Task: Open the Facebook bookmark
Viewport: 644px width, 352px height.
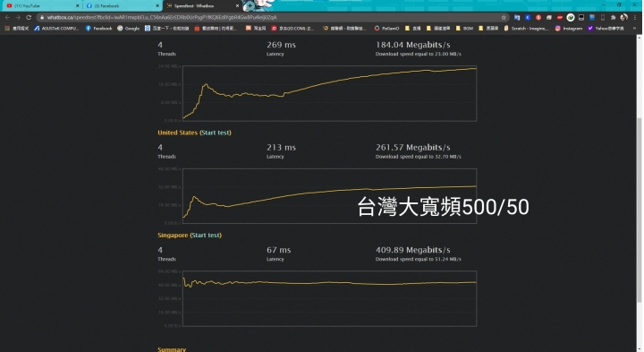Action: 98,29
